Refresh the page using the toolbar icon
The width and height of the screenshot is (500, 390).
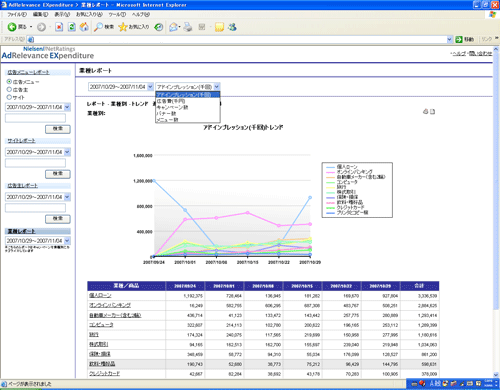click(72, 27)
